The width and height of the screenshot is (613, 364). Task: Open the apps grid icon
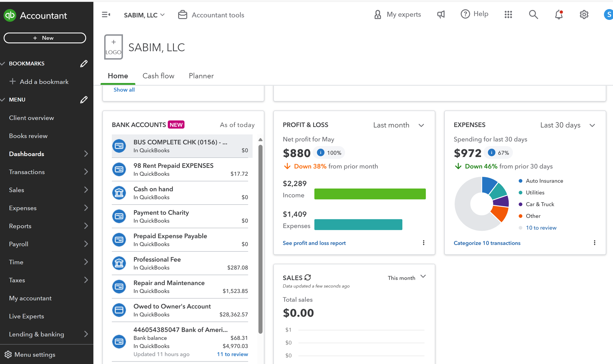point(508,15)
